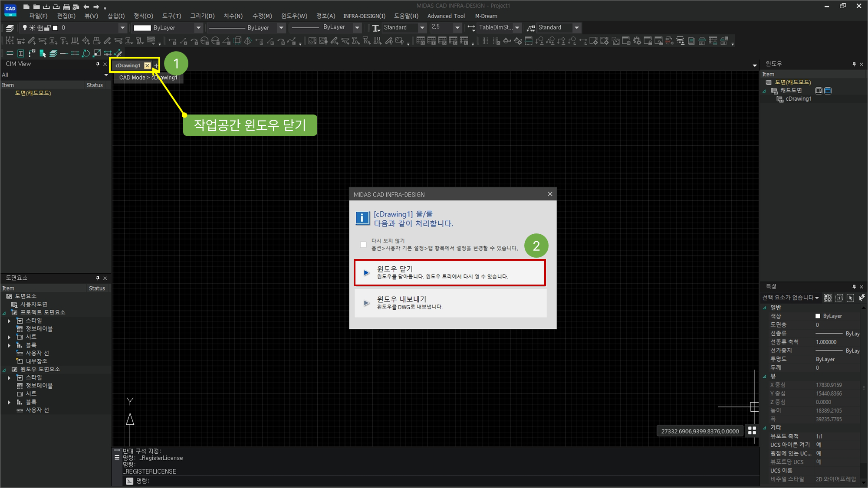Toggle the layer on/off light bulb icon
Image resolution: width=868 pixels, height=488 pixels.
tap(25, 28)
